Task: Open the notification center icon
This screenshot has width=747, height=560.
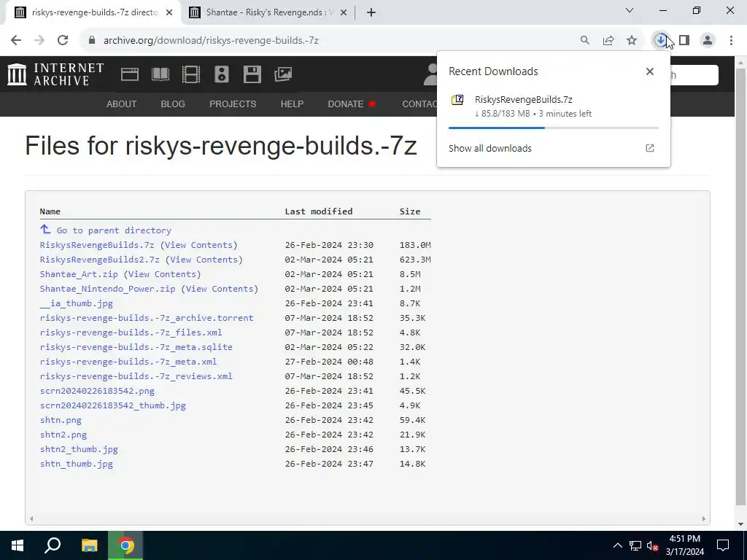Action: click(x=723, y=545)
